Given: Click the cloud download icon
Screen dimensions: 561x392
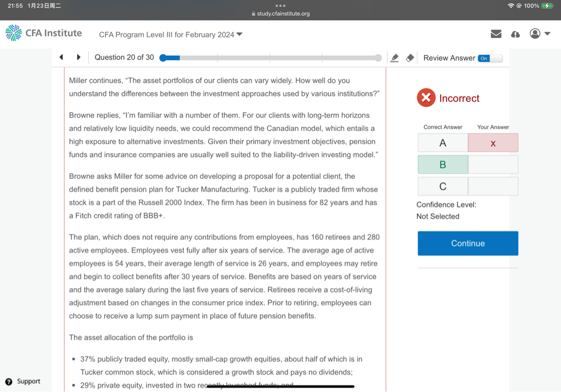Looking at the screenshot, I should click(515, 34).
